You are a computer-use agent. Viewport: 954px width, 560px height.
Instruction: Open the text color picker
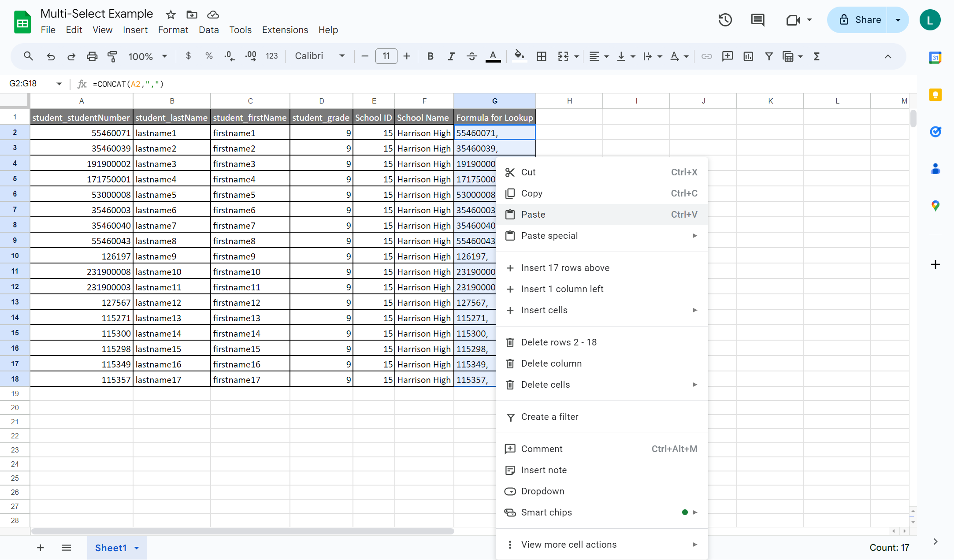pos(493,56)
